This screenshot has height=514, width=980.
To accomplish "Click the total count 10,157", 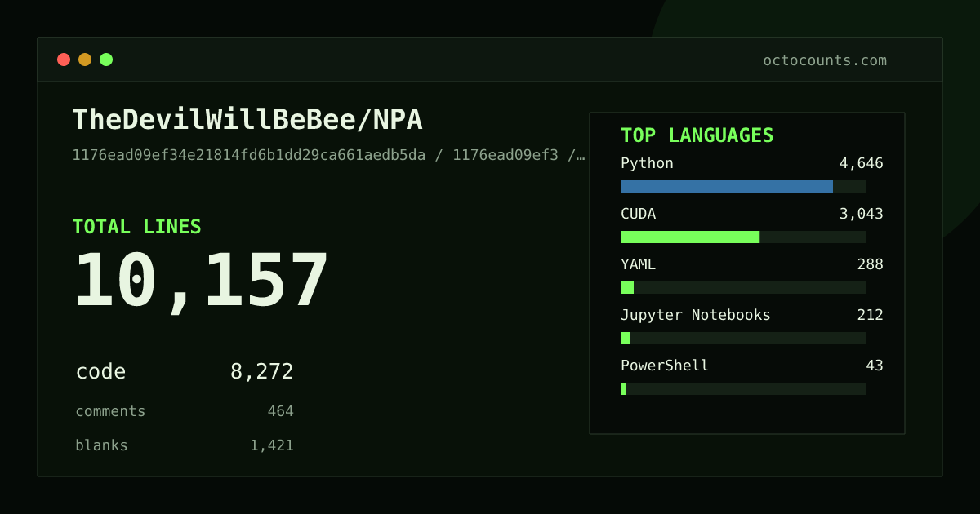I will coord(201,281).
